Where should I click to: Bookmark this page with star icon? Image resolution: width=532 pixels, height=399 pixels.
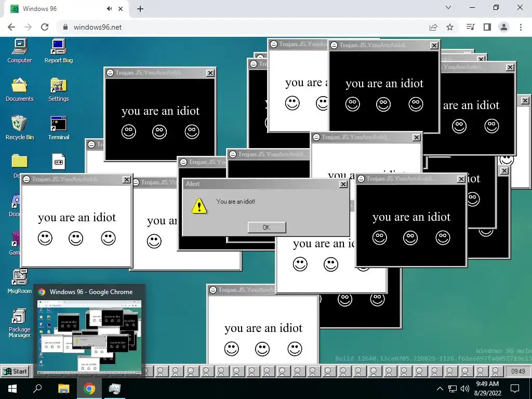pyautogui.click(x=450, y=27)
